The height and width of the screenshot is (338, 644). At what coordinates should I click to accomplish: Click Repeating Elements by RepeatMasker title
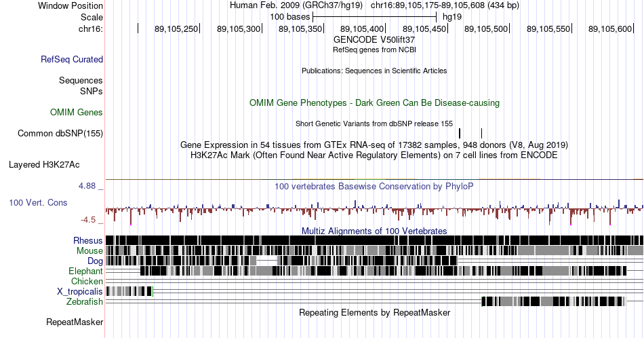tap(374, 312)
